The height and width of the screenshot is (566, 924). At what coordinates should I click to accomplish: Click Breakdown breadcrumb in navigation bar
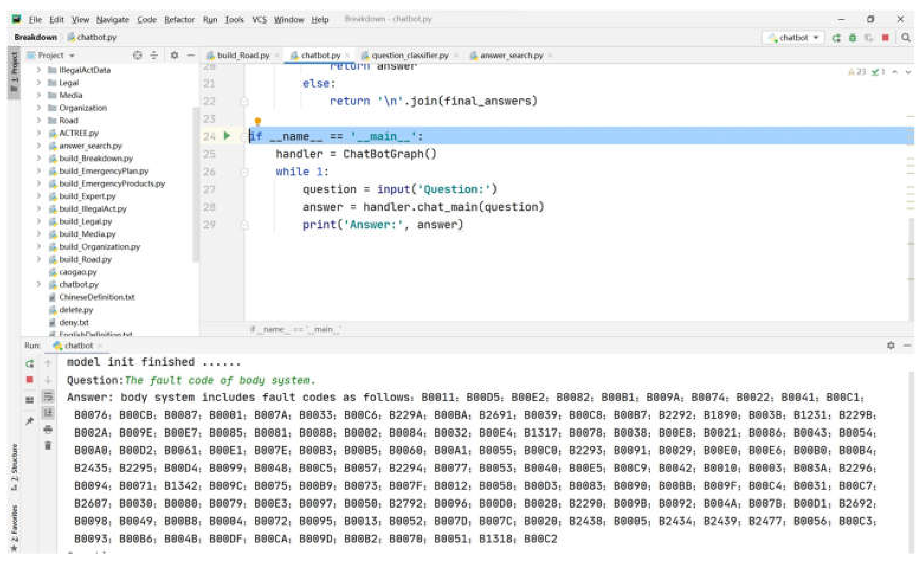click(x=36, y=37)
